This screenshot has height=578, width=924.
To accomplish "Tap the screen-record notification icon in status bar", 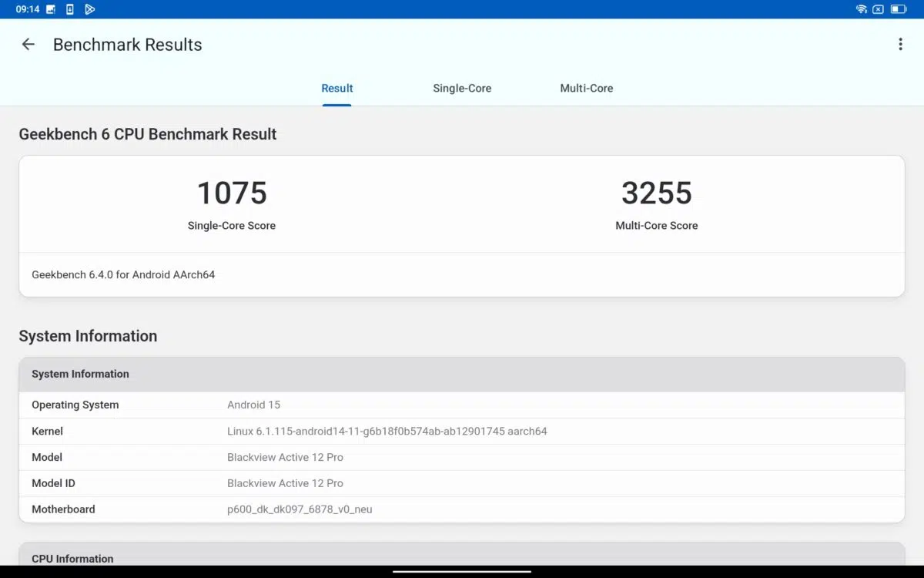I will coord(70,9).
